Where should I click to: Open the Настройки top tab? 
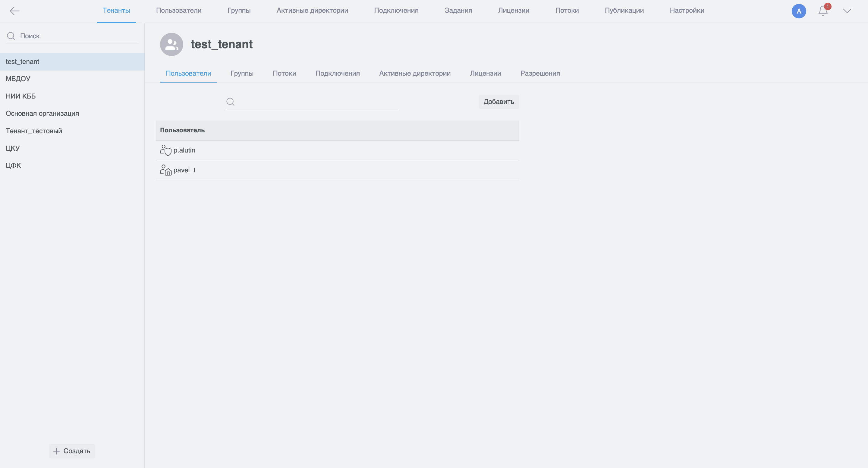point(687,11)
